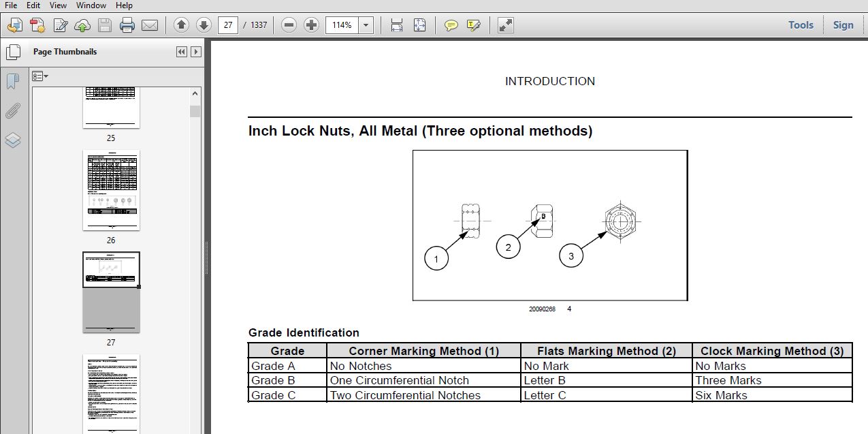Open the Window menu
The width and height of the screenshot is (868, 434).
[91, 5]
